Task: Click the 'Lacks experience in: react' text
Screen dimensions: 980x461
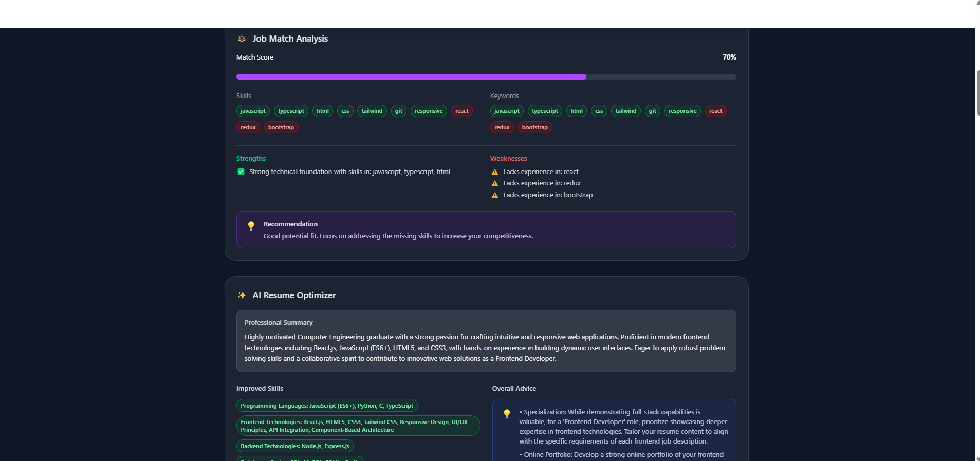Action: pos(541,172)
